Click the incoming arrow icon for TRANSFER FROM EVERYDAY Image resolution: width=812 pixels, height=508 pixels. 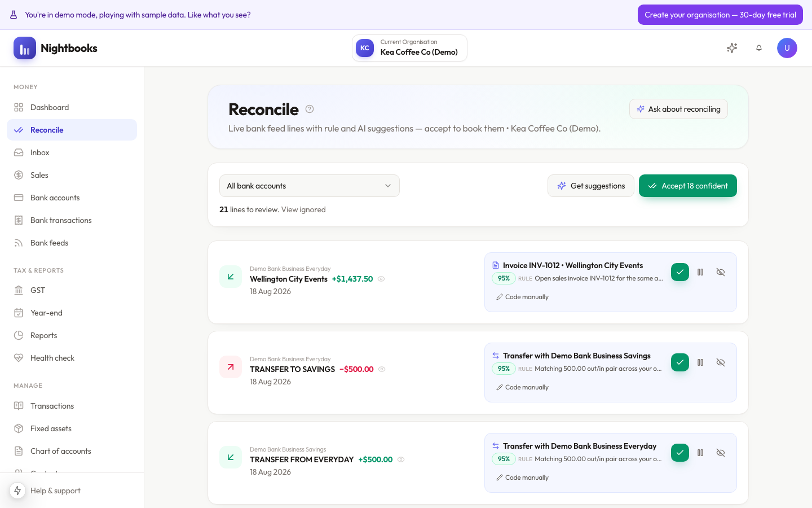click(231, 457)
